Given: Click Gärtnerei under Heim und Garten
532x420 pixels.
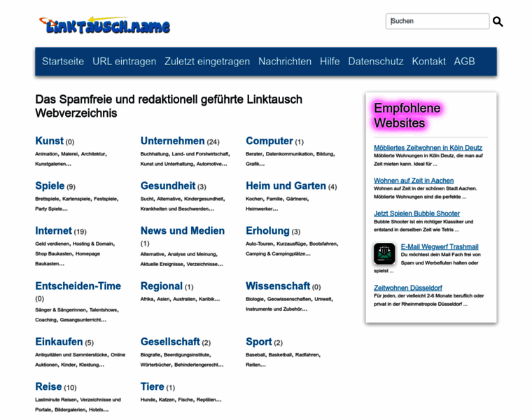Looking at the screenshot, I should 296,199.
